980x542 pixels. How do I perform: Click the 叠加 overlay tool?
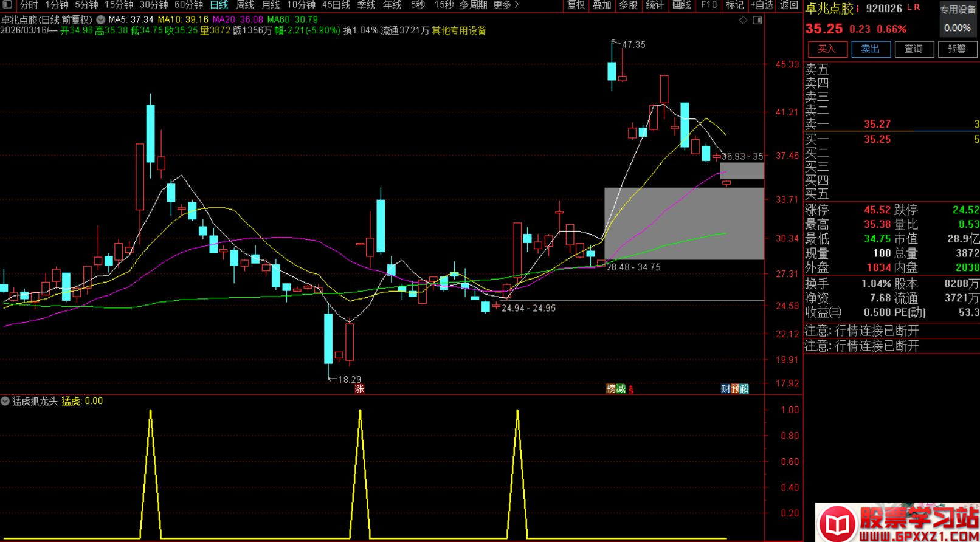pyautogui.click(x=602, y=5)
